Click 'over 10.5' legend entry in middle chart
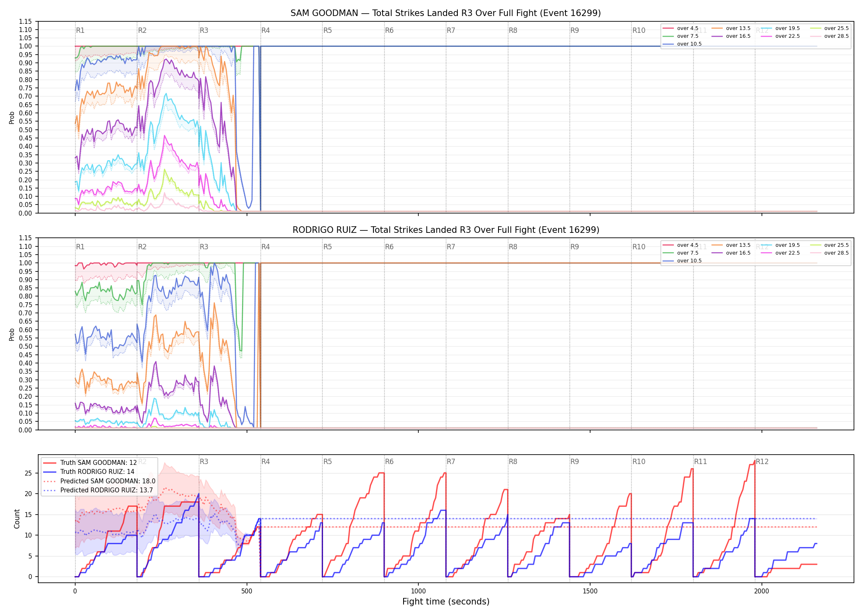Image resolution: width=863 pixels, height=616 pixels. pos(682,261)
